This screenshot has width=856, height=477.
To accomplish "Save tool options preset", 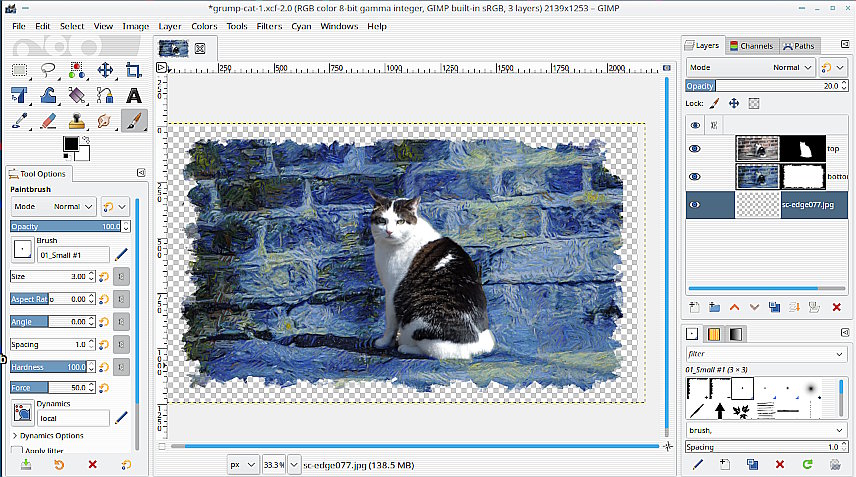I will click(26, 464).
